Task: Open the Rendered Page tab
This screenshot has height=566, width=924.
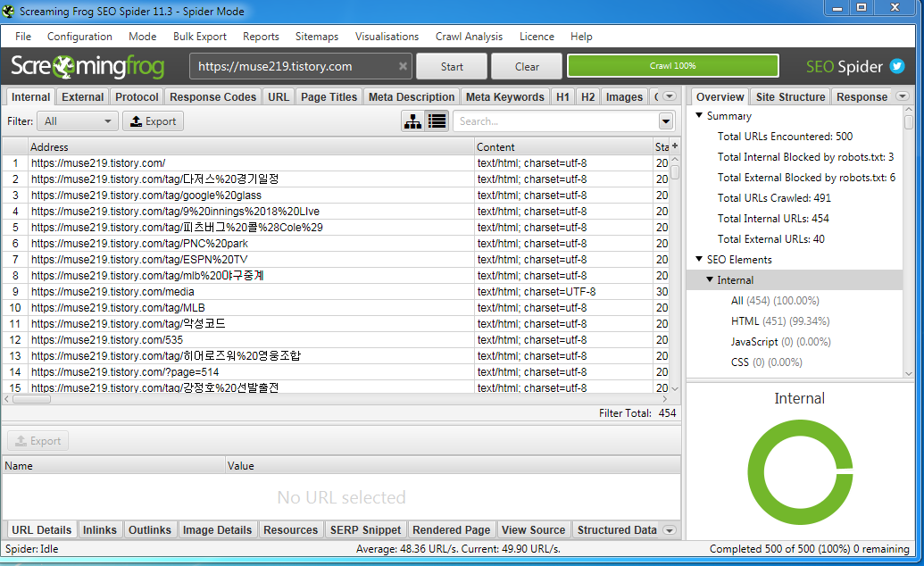Action: (452, 530)
